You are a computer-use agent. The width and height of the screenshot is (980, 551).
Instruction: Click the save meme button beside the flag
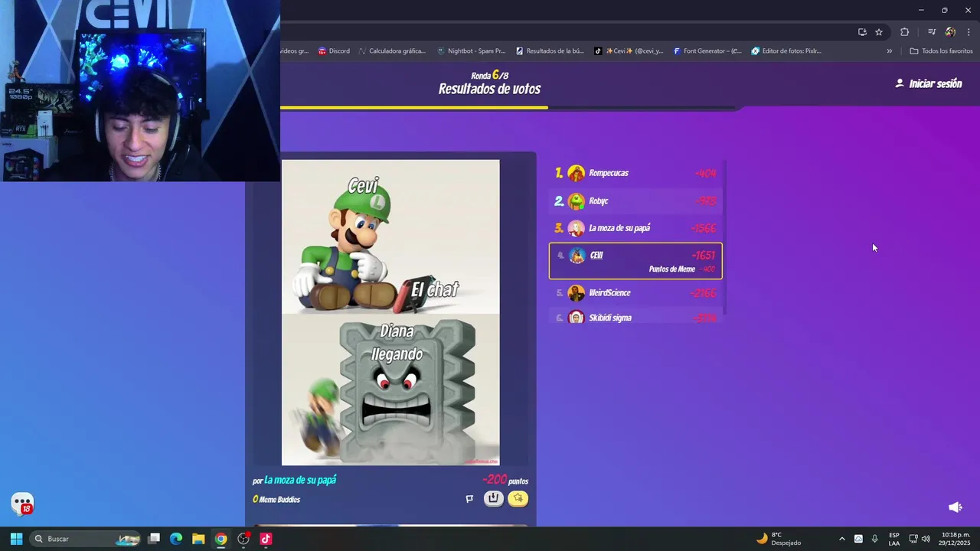[x=493, y=498]
